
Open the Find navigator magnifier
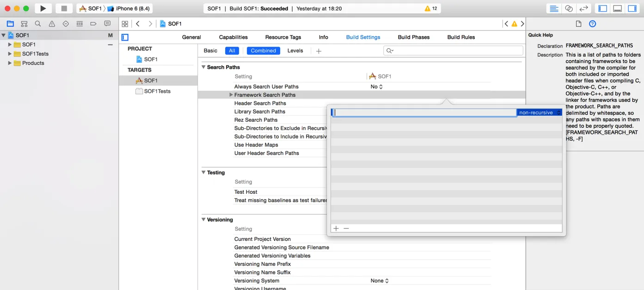coord(38,24)
